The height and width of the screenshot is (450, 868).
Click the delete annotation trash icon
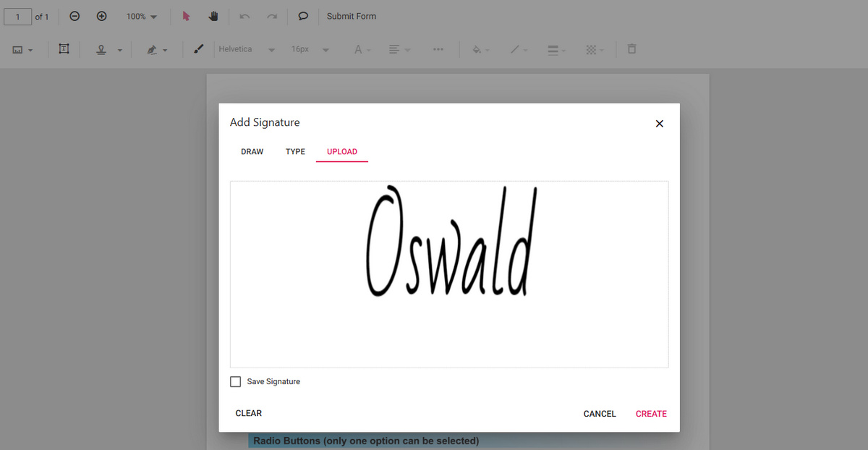click(631, 49)
